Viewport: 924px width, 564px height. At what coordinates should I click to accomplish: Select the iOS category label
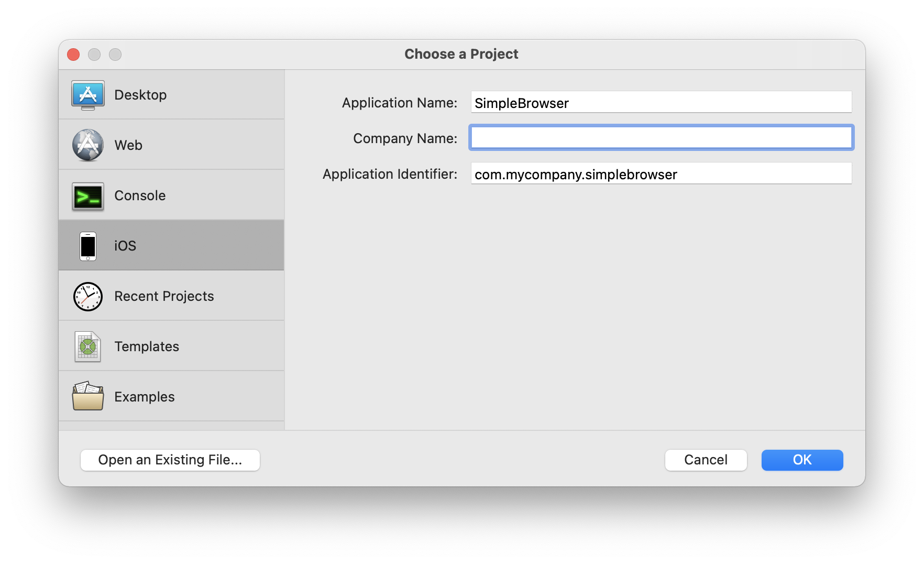[x=125, y=246]
